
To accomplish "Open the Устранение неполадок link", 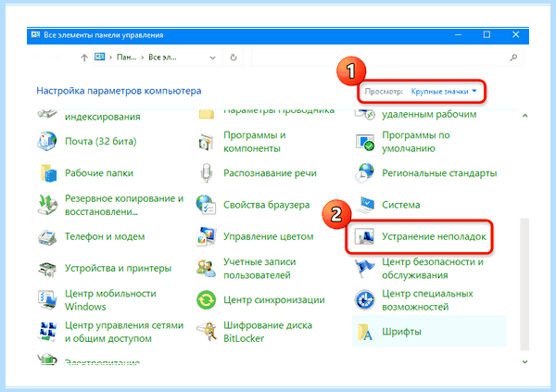I will click(434, 236).
